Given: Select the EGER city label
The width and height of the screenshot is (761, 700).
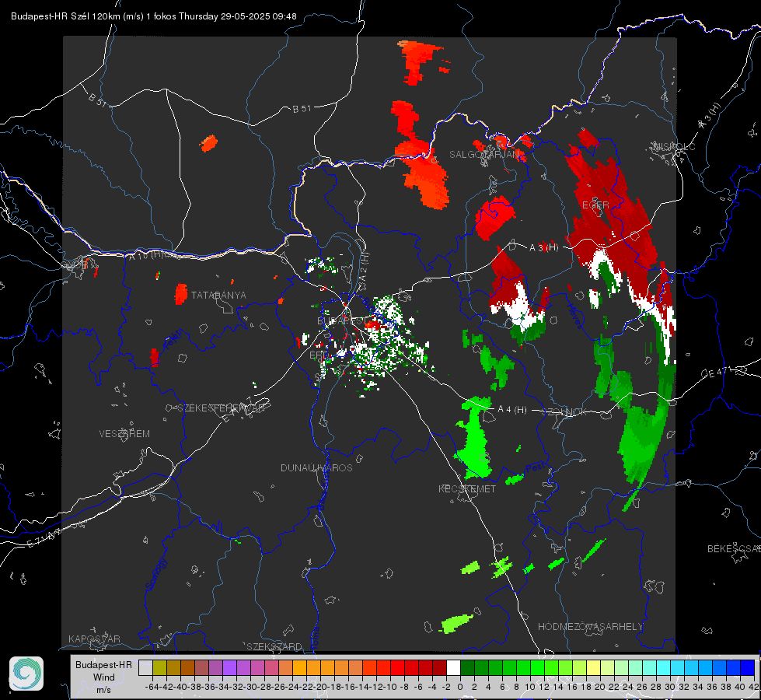Looking at the screenshot, I should (595, 205).
